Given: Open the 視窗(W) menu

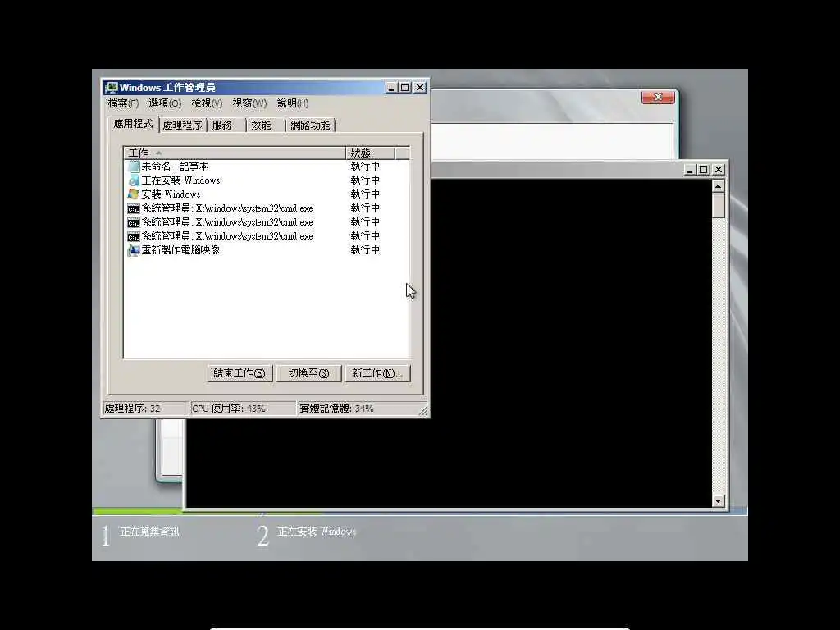Looking at the screenshot, I should (x=249, y=103).
